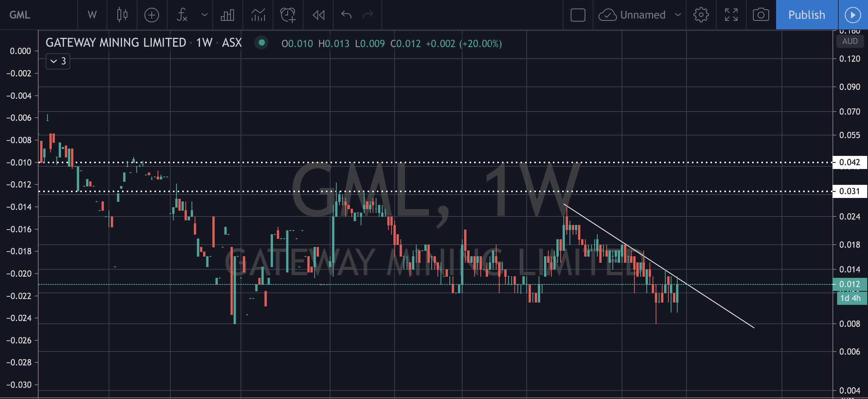
Task: Open chart settings gear icon
Action: tap(701, 15)
